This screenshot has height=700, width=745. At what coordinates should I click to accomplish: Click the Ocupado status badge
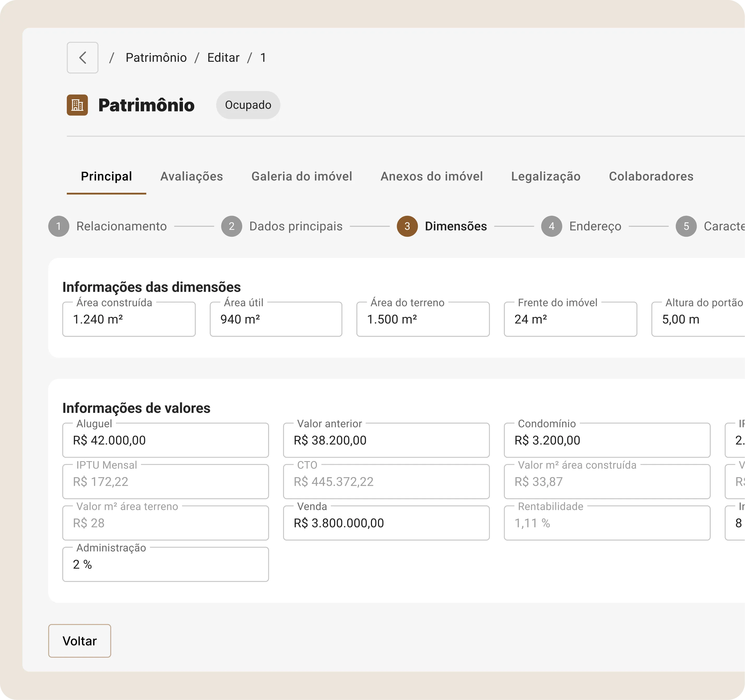[x=248, y=105]
